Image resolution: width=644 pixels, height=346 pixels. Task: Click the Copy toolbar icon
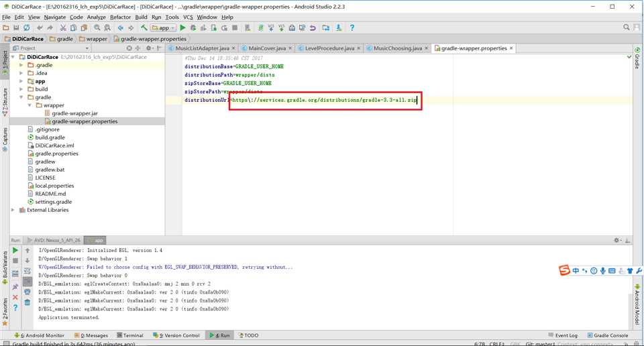pyautogui.click(x=73, y=28)
